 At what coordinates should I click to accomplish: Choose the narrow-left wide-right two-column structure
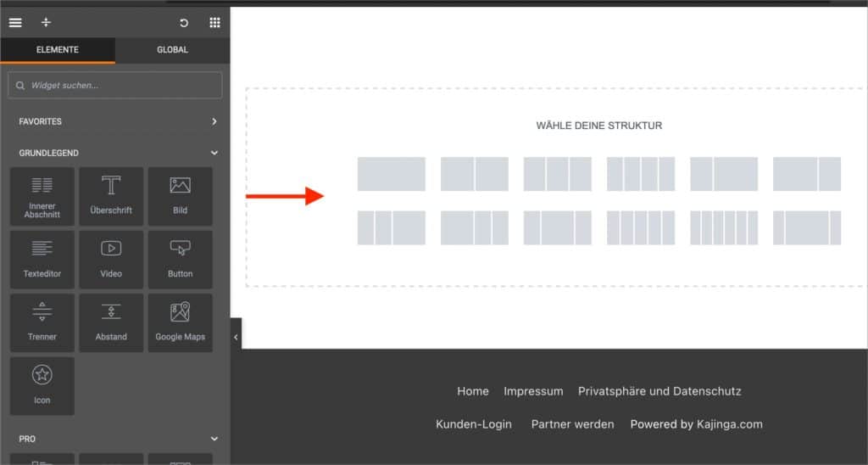pyautogui.click(x=724, y=174)
